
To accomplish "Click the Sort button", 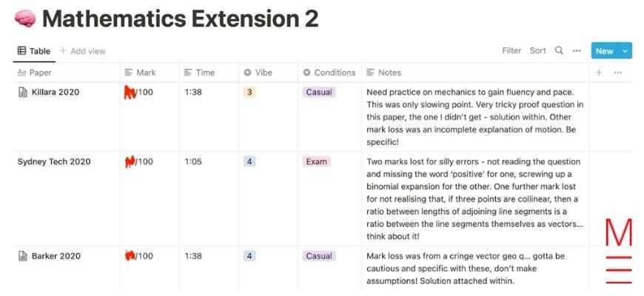I will pyautogui.click(x=537, y=50).
